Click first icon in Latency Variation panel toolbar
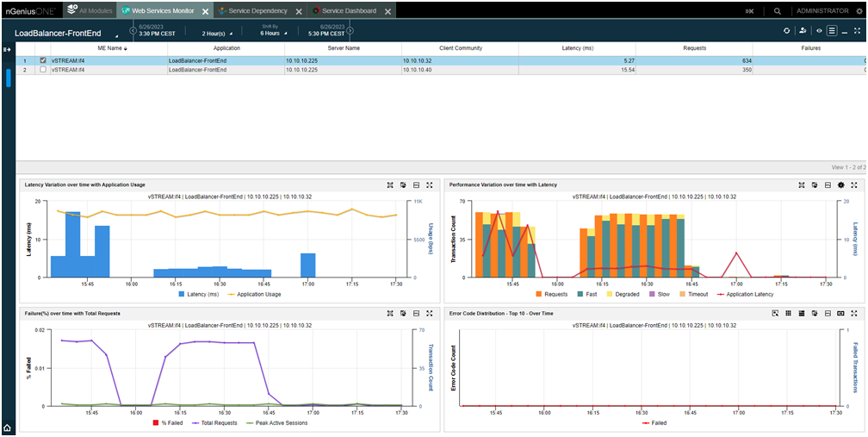868x437 pixels. [390, 185]
